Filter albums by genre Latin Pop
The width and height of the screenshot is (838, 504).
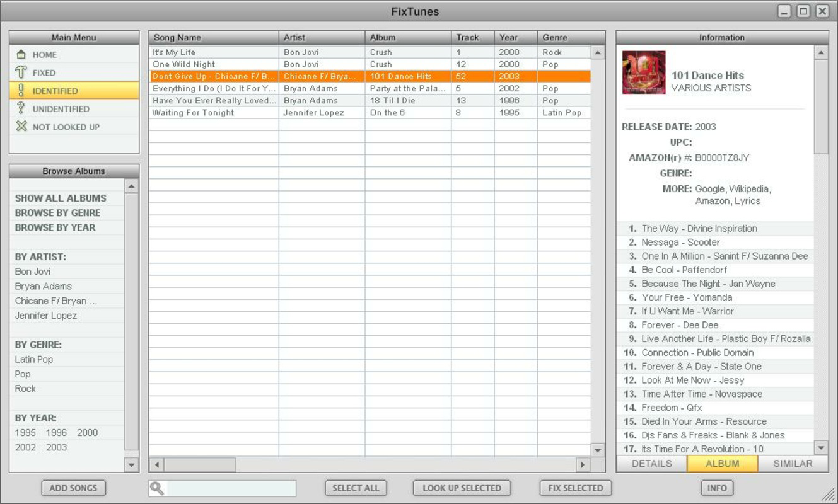[34, 360]
